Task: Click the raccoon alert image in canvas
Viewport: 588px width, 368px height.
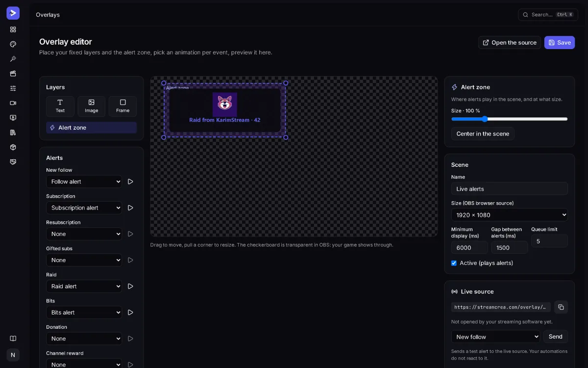Action: pyautogui.click(x=225, y=104)
